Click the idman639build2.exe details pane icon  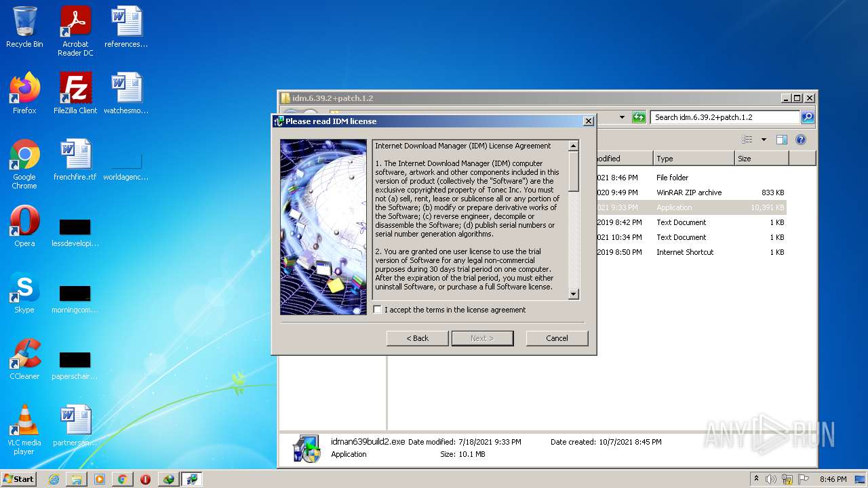tap(306, 448)
